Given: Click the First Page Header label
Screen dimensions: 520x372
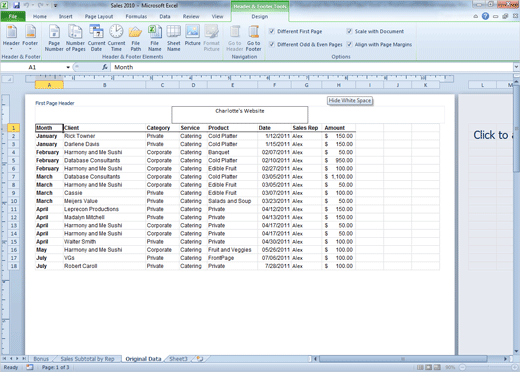Looking at the screenshot, I should [55, 103].
